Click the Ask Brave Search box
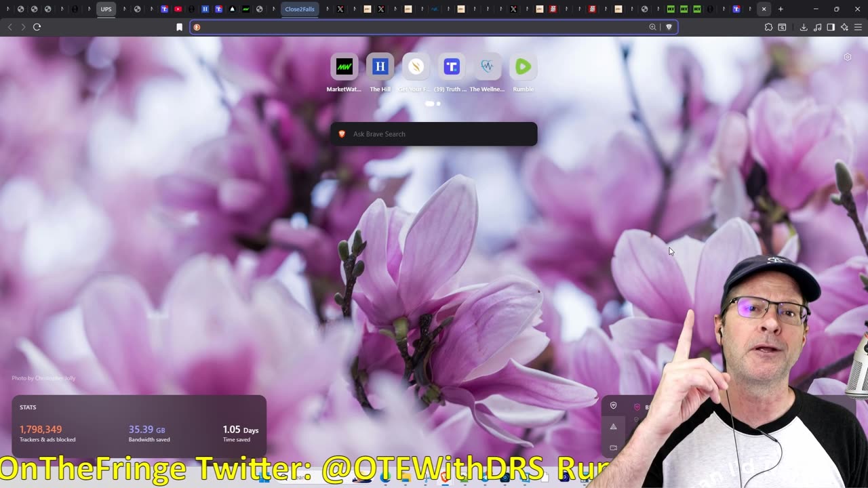 [x=434, y=134]
